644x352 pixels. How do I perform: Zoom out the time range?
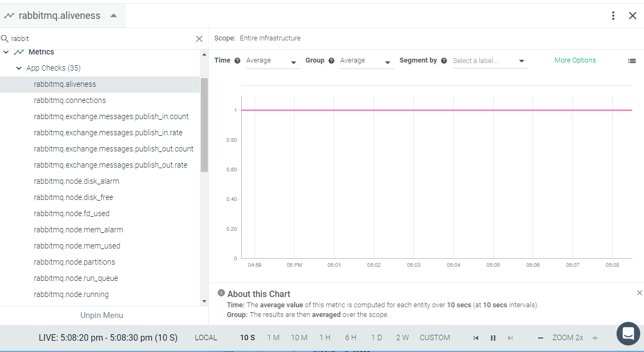coord(541,338)
